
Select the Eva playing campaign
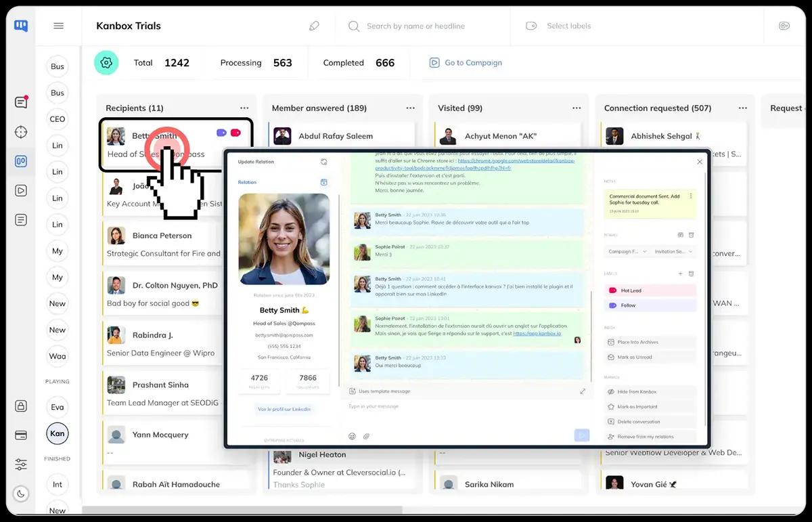pyautogui.click(x=58, y=407)
